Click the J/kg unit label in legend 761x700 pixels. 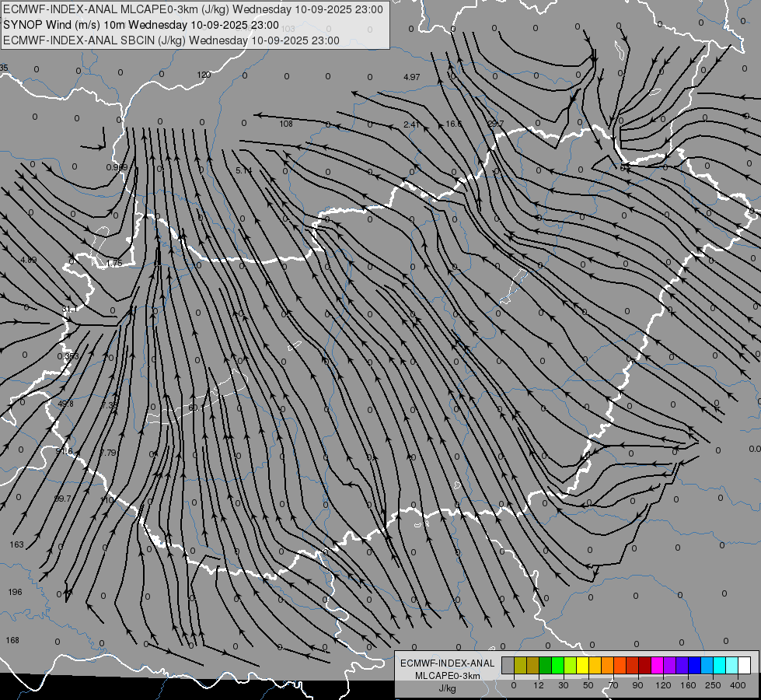point(448,688)
